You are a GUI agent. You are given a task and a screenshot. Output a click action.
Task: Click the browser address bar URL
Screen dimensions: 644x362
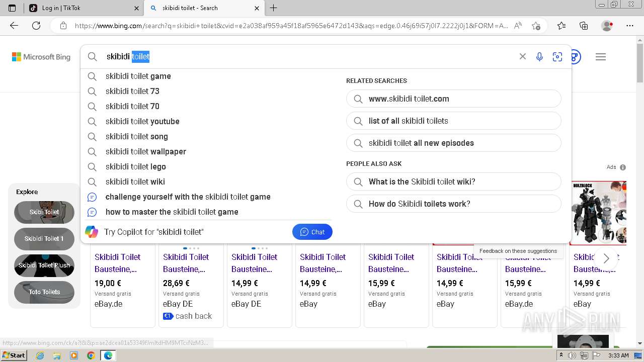(x=291, y=26)
